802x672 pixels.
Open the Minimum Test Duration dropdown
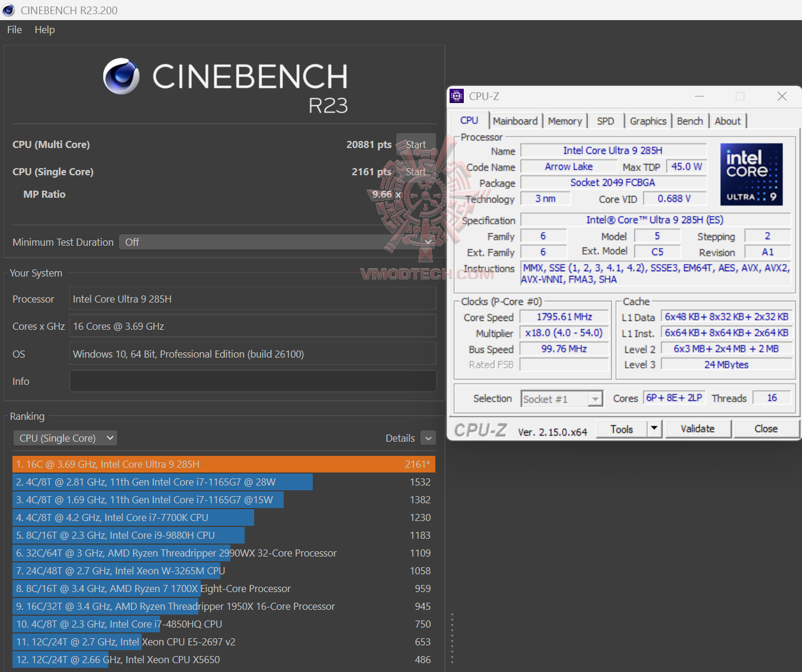[x=278, y=242]
